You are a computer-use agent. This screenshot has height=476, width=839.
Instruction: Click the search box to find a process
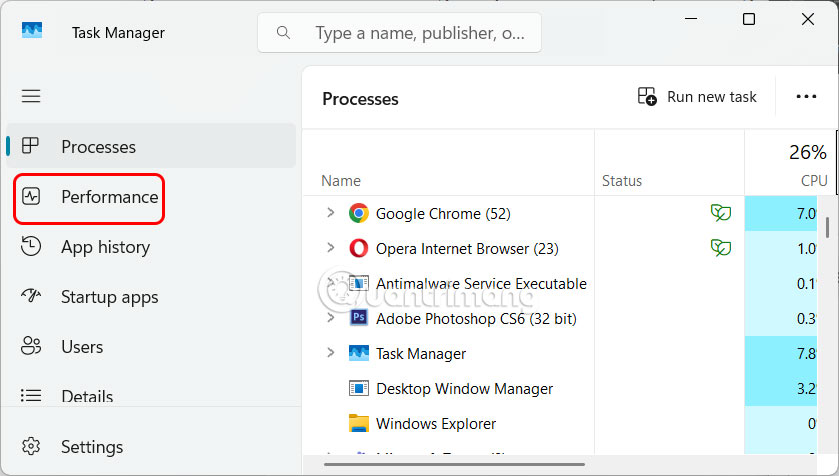click(399, 33)
